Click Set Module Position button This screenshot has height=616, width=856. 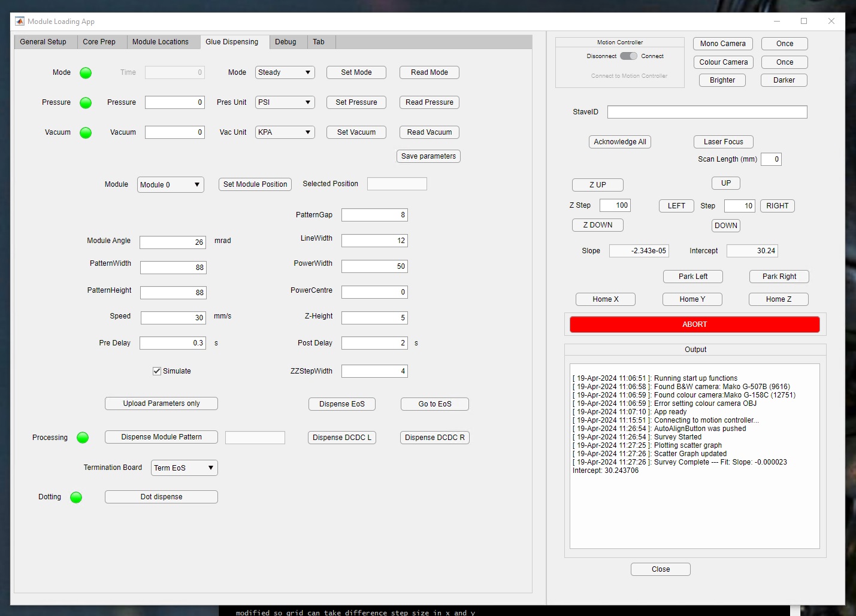point(255,184)
